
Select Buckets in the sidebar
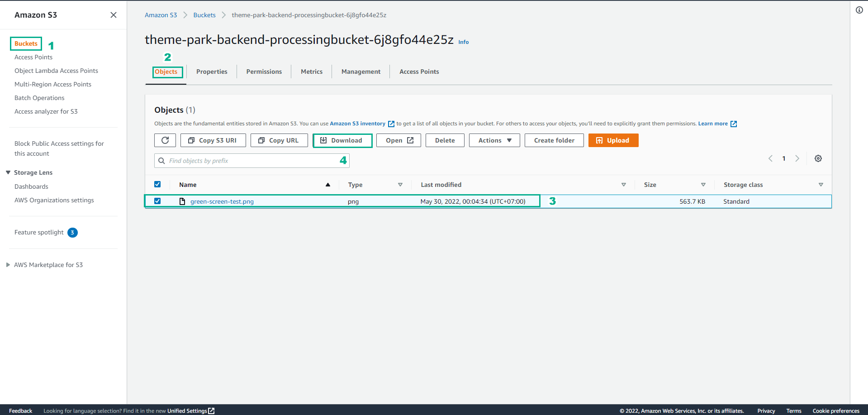coord(26,43)
